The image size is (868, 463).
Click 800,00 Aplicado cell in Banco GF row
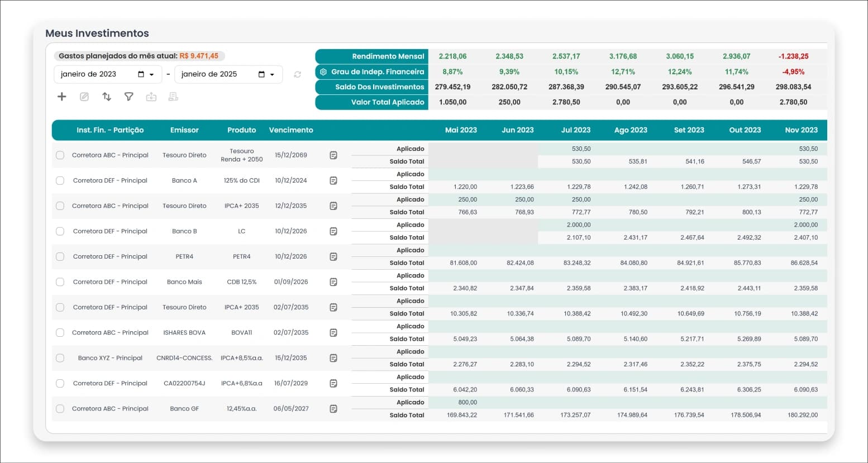pos(468,402)
